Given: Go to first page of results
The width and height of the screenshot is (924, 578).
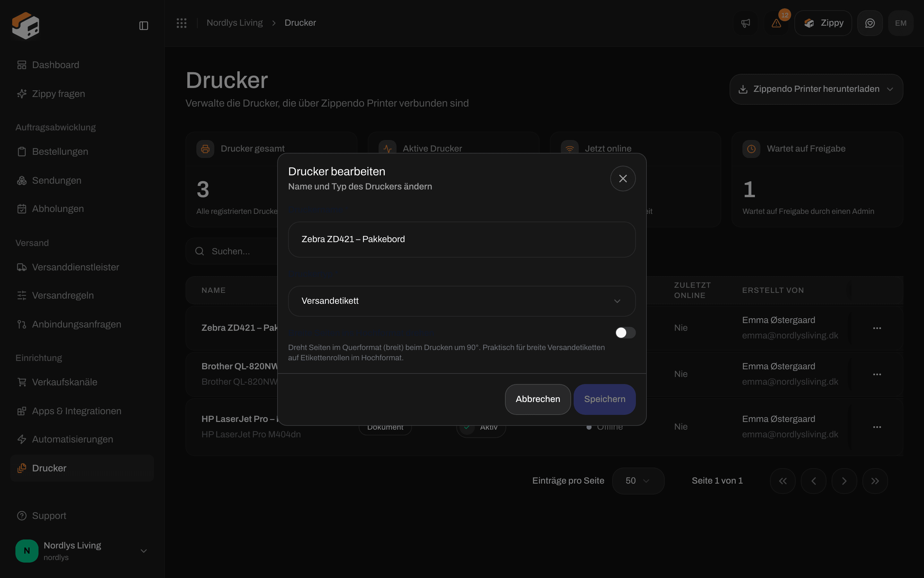Looking at the screenshot, I should (x=782, y=481).
